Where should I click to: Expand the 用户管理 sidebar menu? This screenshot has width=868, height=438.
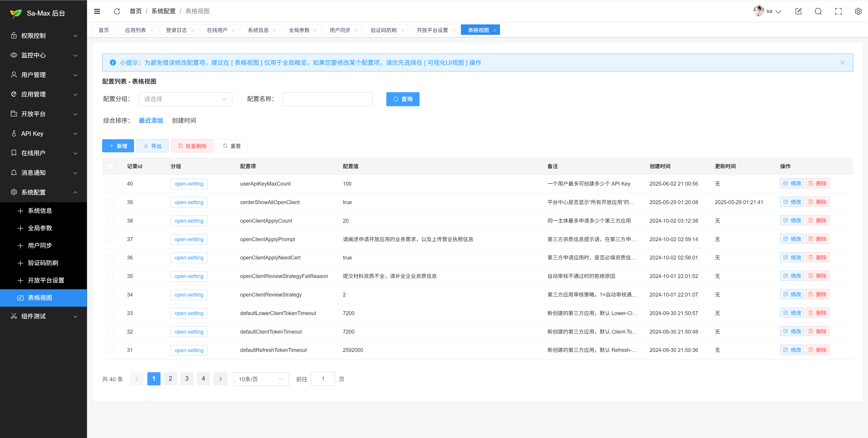[43, 75]
